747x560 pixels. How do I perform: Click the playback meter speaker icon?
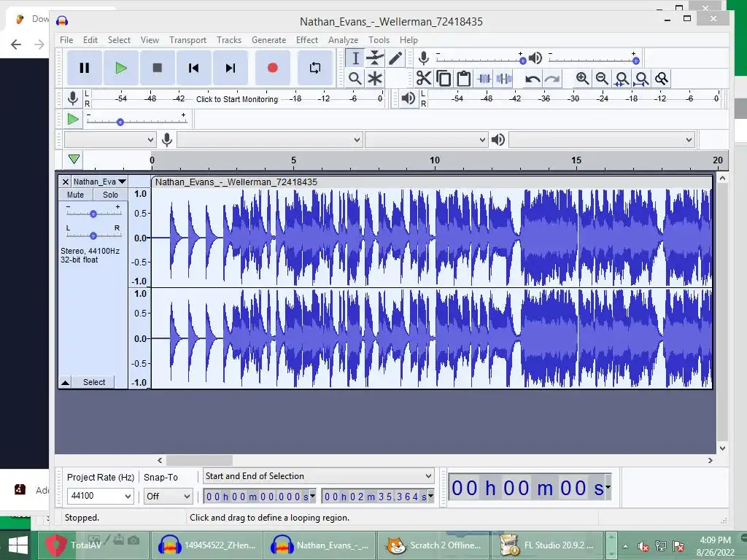pyautogui.click(x=409, y=98)
